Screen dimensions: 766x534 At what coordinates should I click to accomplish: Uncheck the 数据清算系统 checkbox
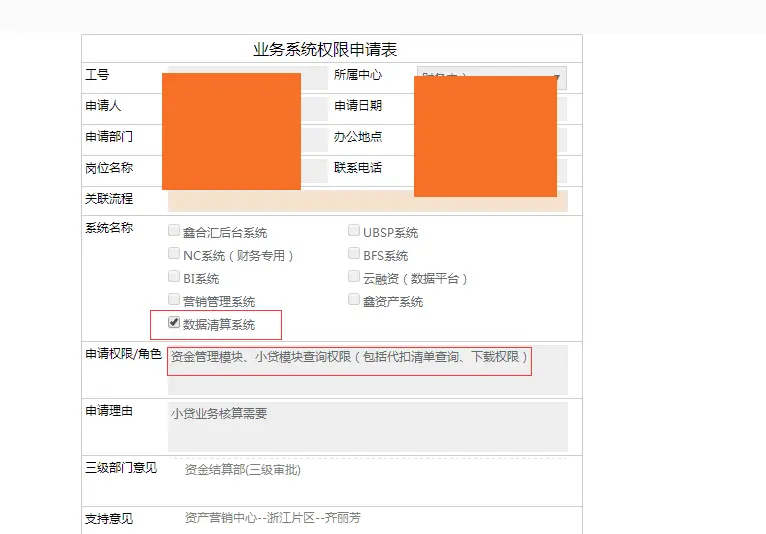[x=173, y=322]
